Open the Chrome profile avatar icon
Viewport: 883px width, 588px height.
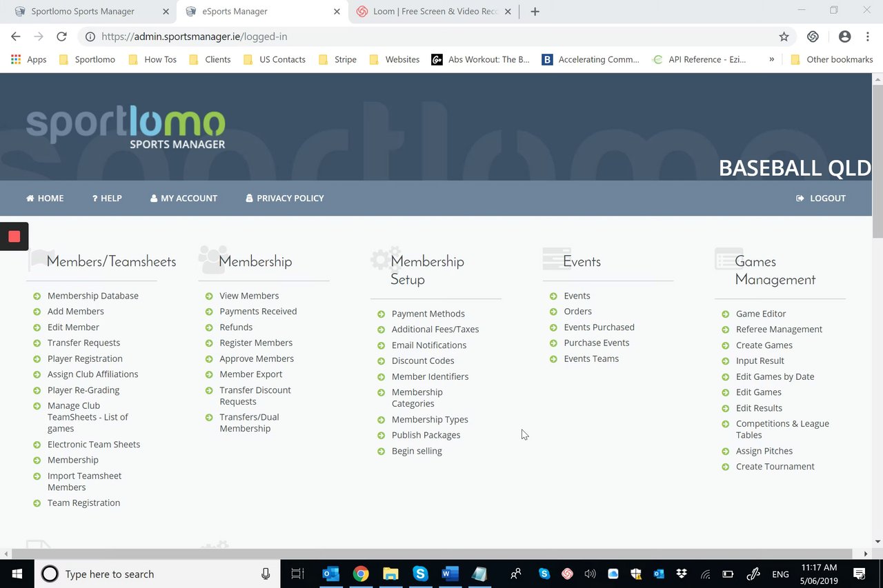click(x=844, y=37)
